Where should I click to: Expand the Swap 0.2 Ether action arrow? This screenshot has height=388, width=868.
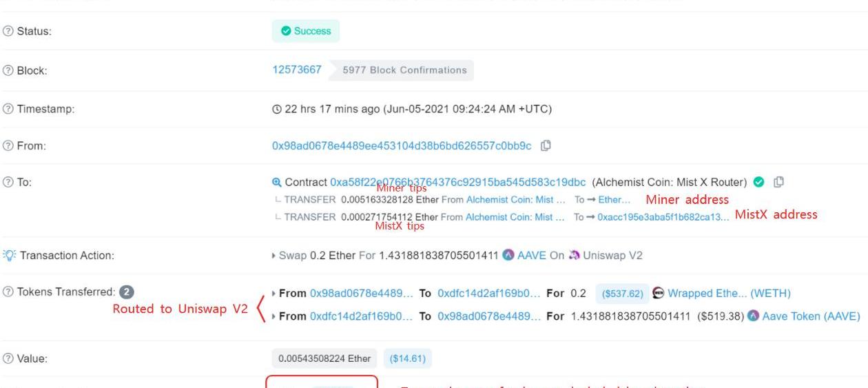tap(274, 256)
